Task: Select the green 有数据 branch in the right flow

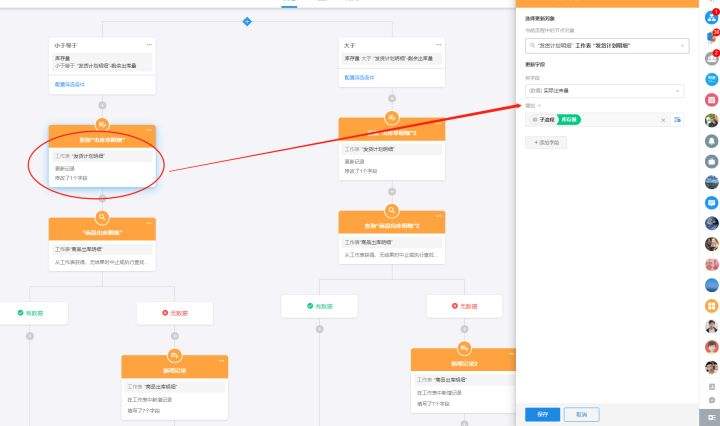Action: 320,306
